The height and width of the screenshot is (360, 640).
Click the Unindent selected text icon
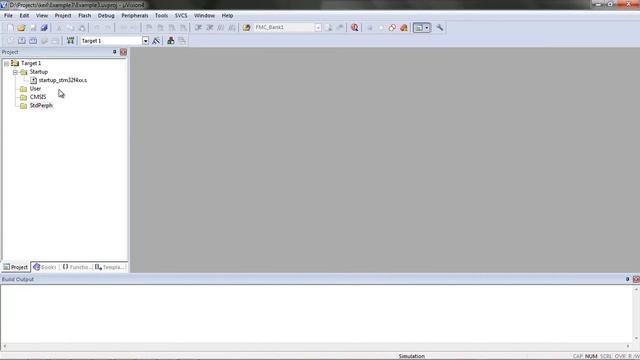click(x=209, y=28)
